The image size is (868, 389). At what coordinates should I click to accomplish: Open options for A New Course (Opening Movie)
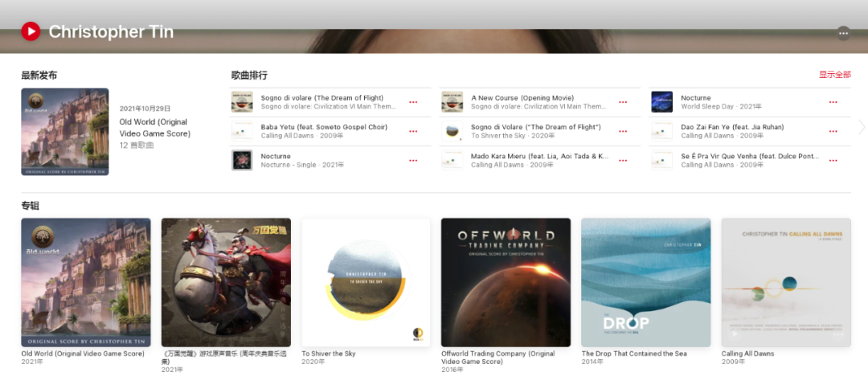[x=624, y=102]
